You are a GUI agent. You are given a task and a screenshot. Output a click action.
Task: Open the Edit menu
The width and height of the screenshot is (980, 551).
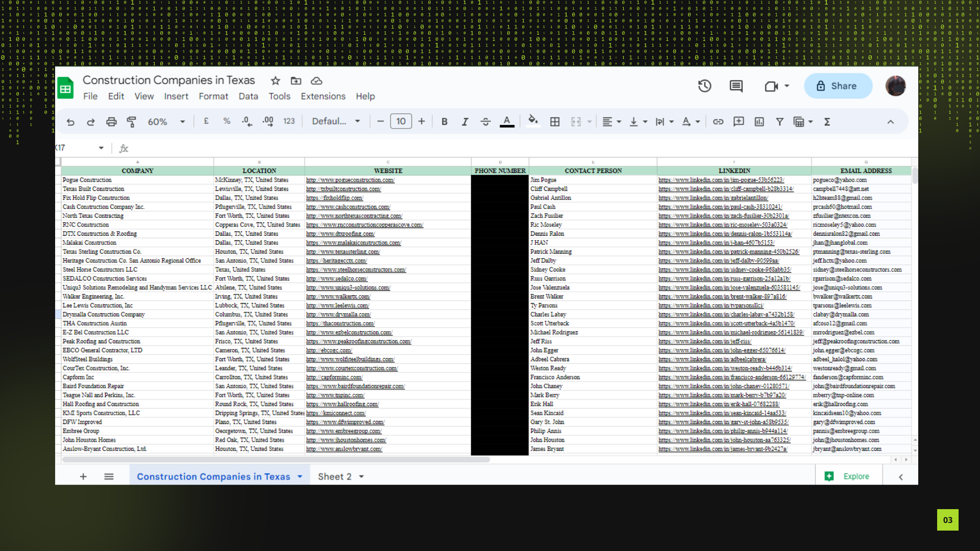[x=116, y=96]
